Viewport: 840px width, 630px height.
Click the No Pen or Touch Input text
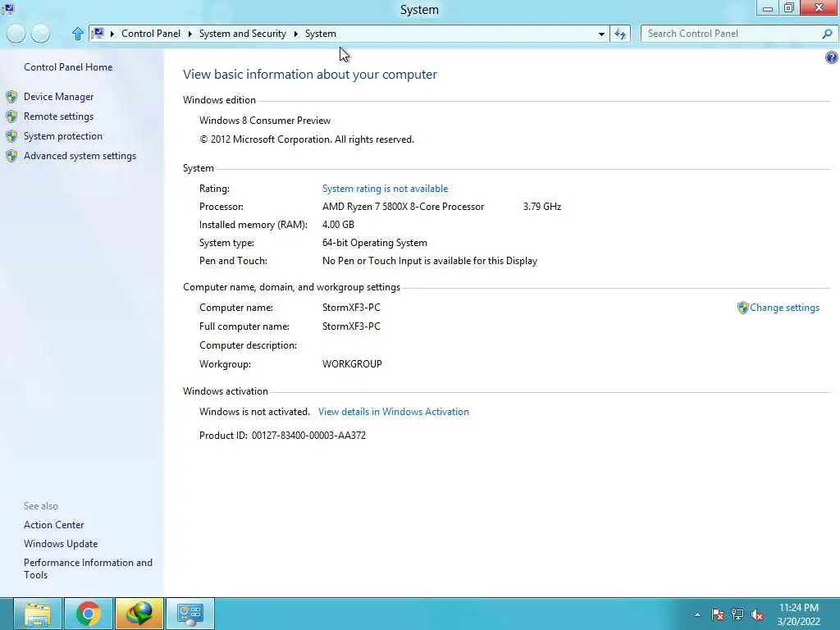pyautogui.click(x=429, y=261)
